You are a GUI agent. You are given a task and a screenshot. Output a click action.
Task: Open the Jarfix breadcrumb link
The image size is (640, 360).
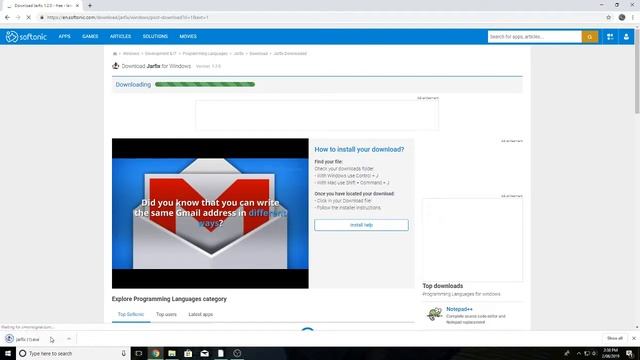[x=239, y=53]
